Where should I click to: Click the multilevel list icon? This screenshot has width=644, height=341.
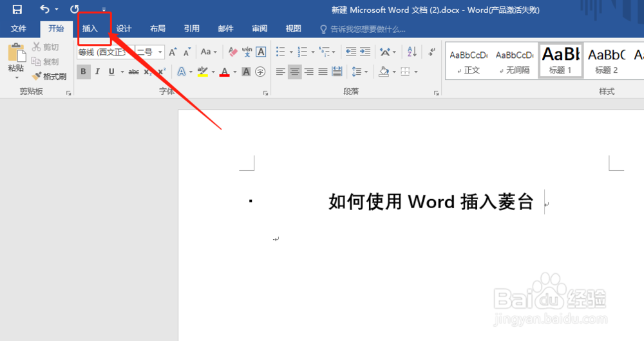325,52
